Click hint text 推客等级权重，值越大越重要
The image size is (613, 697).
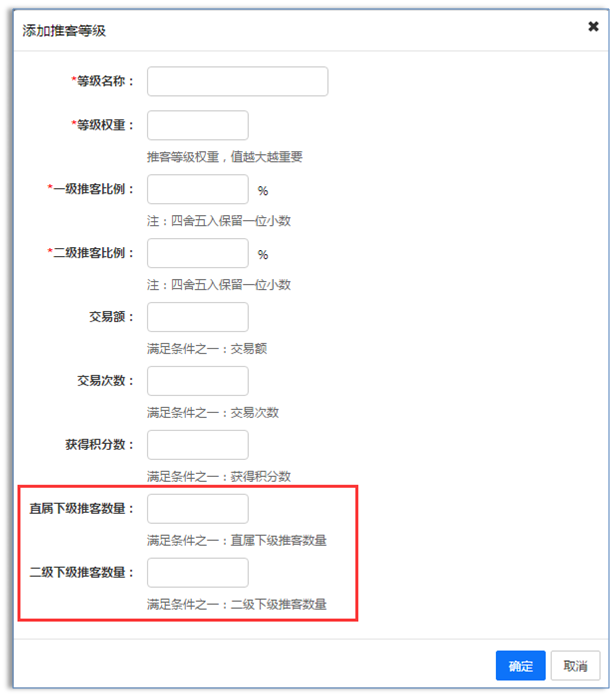tap(225, 156)
